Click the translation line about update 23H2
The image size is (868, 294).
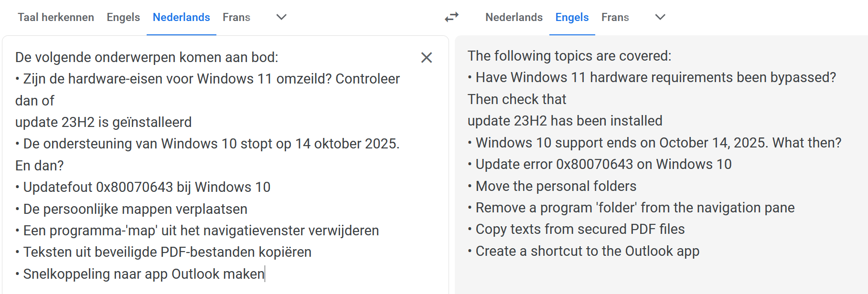(565, 121)
